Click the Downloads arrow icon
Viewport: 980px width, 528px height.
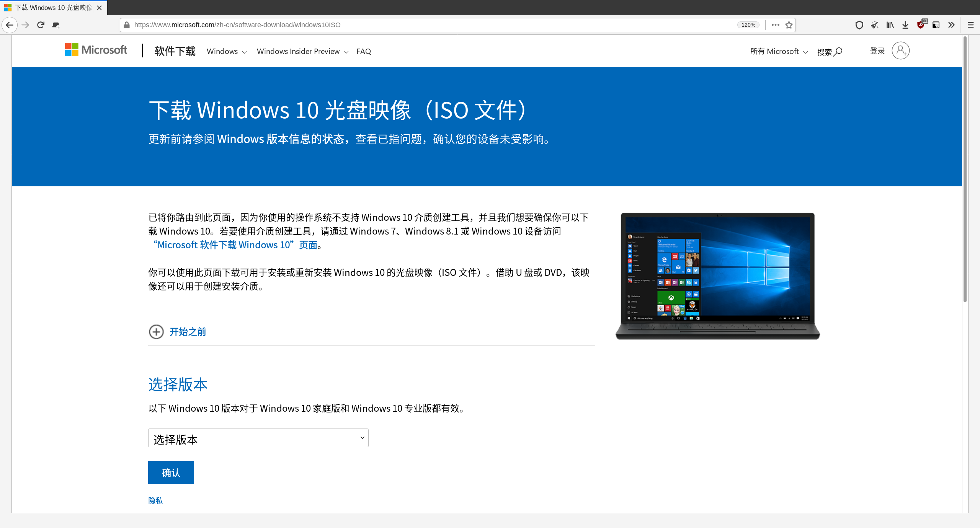pos(905,25)
